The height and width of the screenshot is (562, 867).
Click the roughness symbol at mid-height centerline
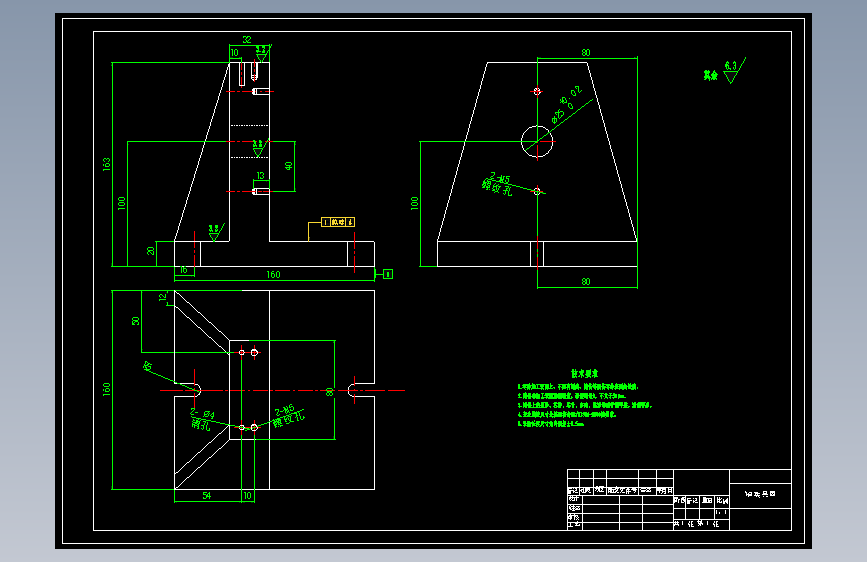coord(259,148)
